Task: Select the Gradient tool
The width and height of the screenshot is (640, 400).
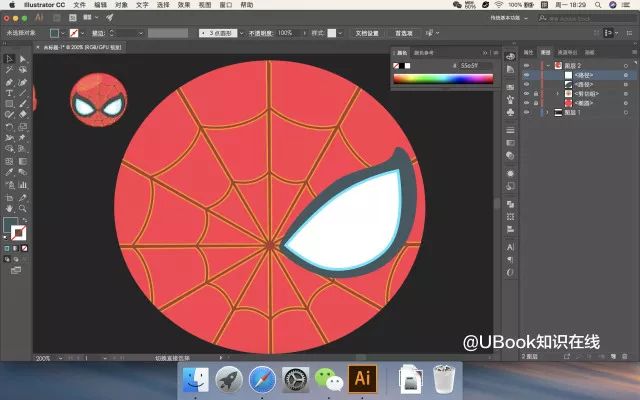Action: pos(23,161)
